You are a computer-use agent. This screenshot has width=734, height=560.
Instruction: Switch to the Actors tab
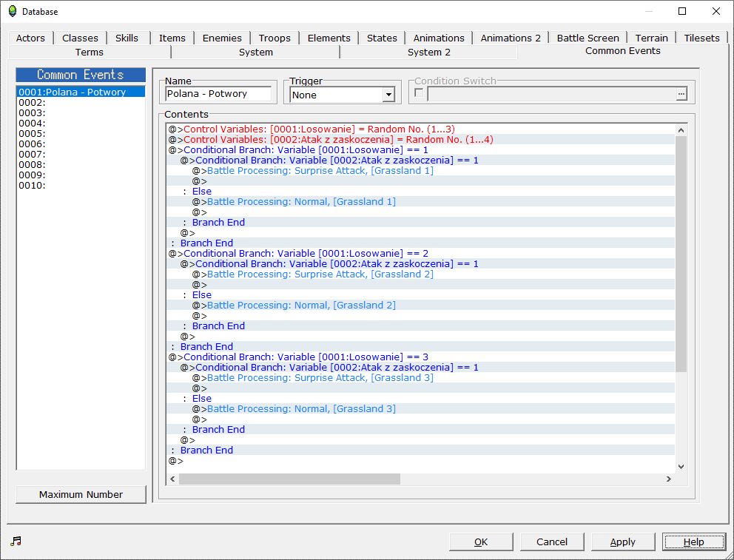[x=30, y=38]
